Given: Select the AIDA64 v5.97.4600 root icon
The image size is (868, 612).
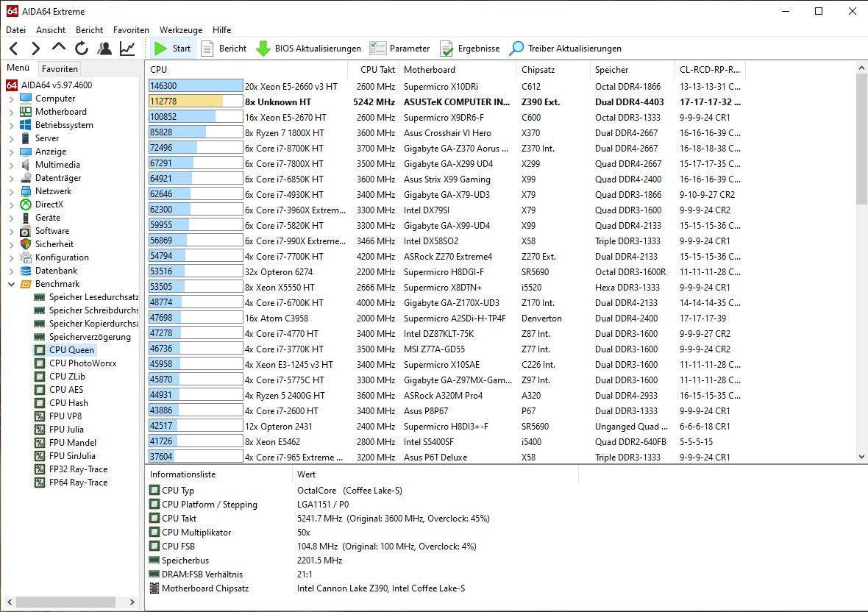Looking at the screenshot, I should click(x=12, y=85).
